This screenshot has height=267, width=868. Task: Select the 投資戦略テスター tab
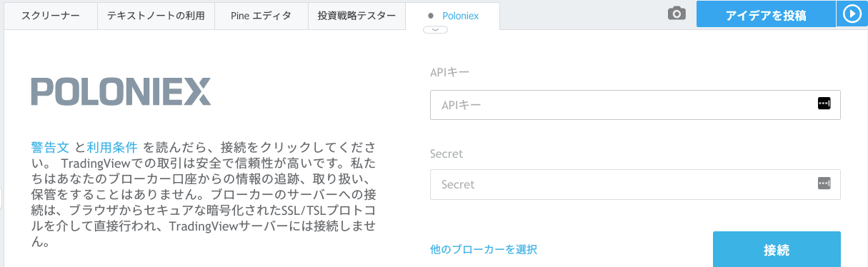pyautogui.click(x=356, y=15)
